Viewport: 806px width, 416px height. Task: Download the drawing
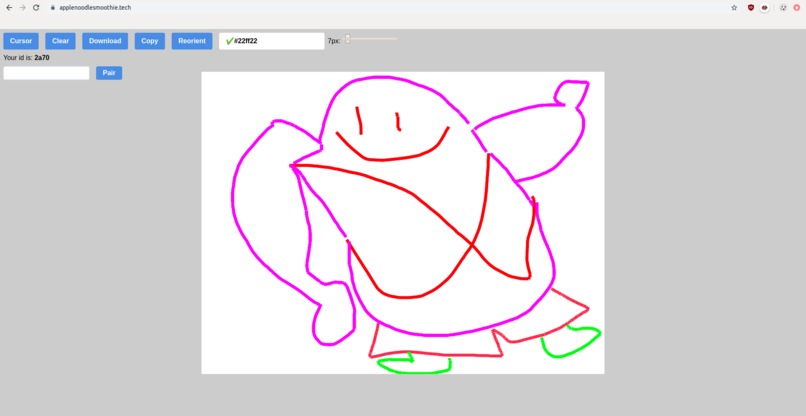pos(105,41)
